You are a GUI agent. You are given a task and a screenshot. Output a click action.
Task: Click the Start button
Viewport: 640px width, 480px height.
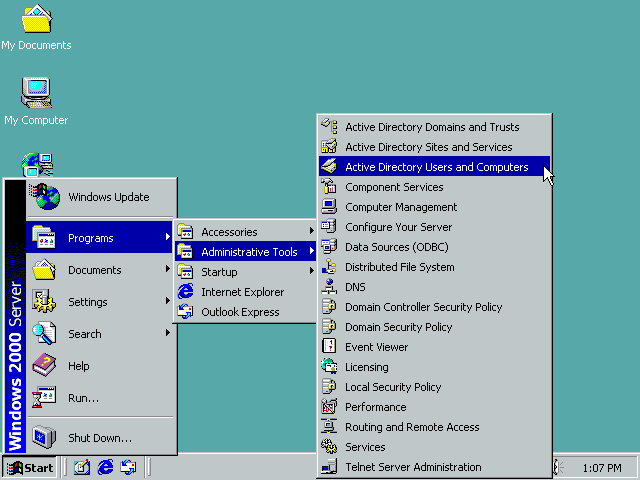30,467
